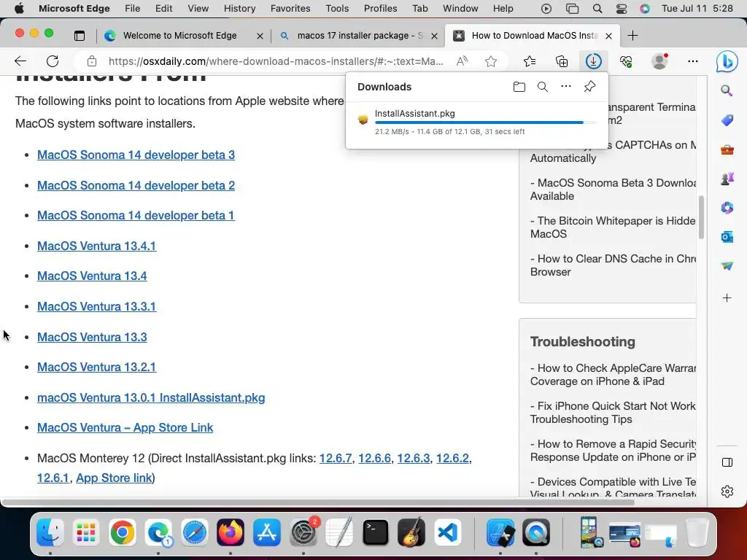This screenshot has height=560, width=747.
Task: Open the Downloads toolbar button
Action: point(594,61)
